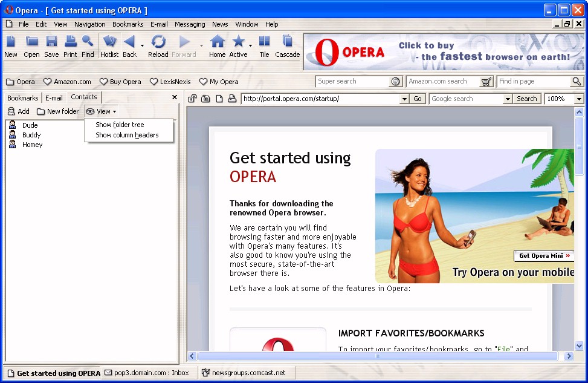Collapse the contacts View dropdown menu
This screenshot has height=383, width=588.
point(102,111)
